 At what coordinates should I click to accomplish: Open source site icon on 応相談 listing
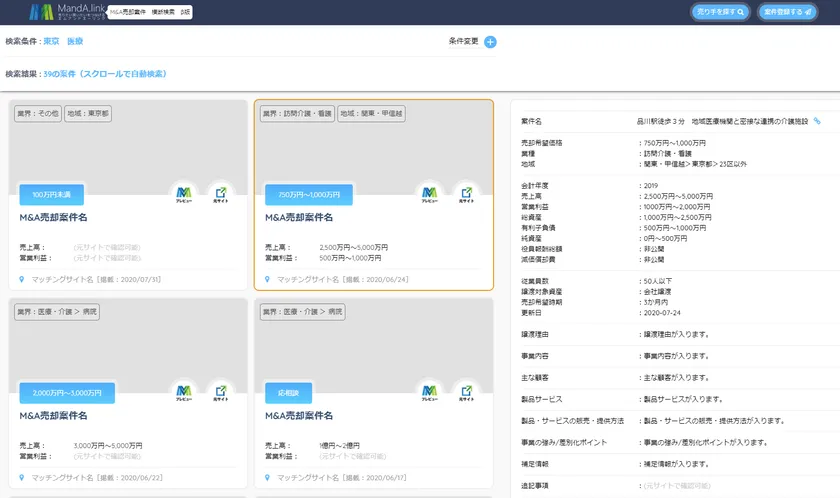(x=466, y=392)
